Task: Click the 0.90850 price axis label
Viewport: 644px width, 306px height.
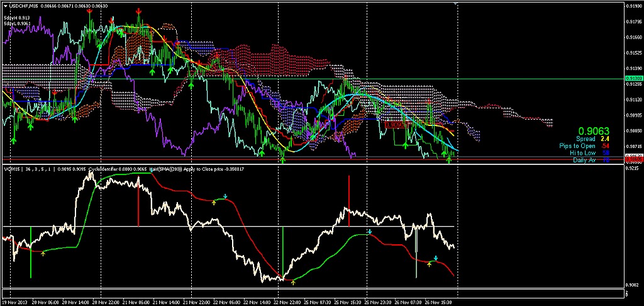Action: 633,131
